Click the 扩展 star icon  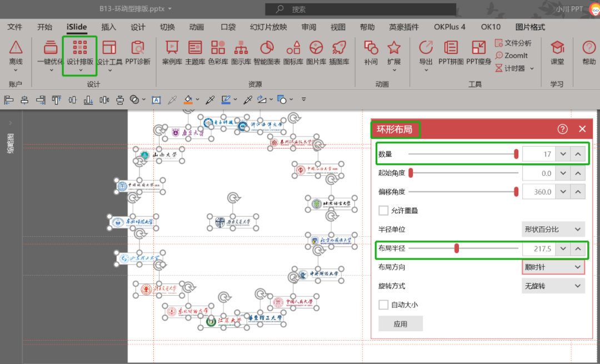point(394,48)
